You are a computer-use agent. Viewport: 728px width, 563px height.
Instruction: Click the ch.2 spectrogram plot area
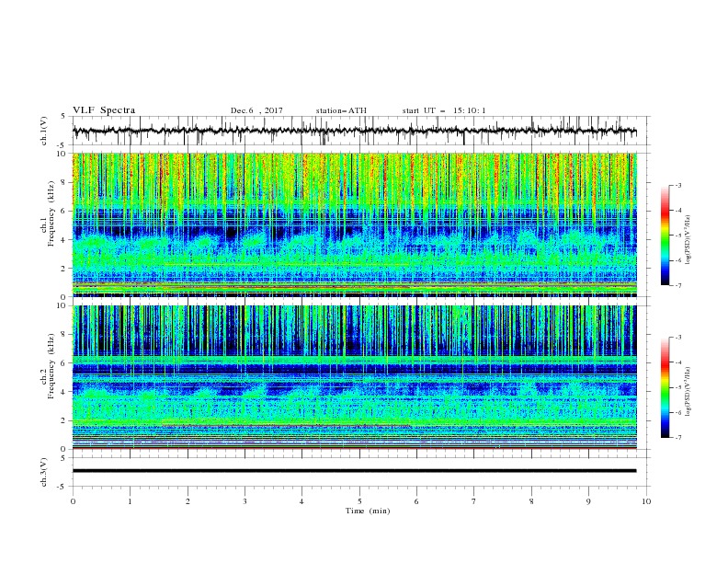click(354, 377)
